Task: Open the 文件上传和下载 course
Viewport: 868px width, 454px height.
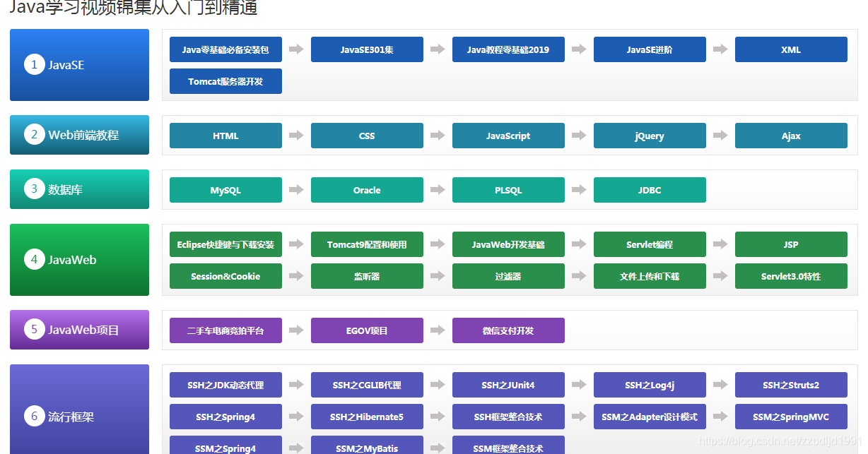Action: click(x=650, y=276)
